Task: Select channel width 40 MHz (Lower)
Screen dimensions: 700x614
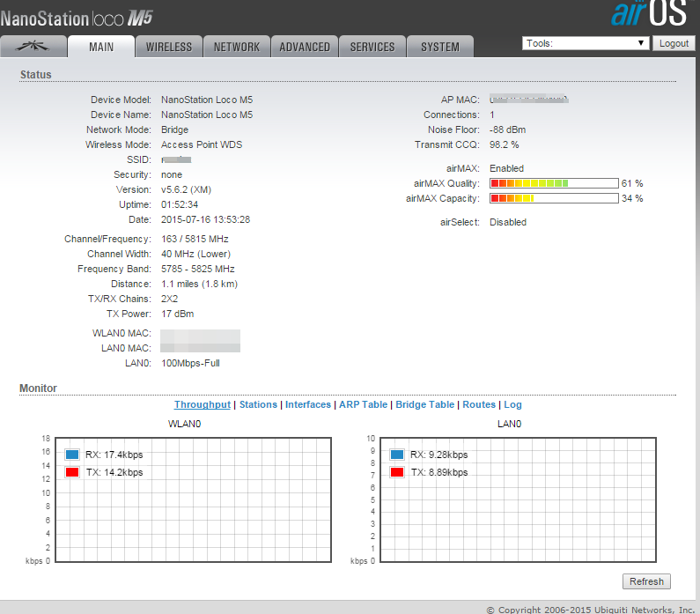Action: (x=196, y=254)
